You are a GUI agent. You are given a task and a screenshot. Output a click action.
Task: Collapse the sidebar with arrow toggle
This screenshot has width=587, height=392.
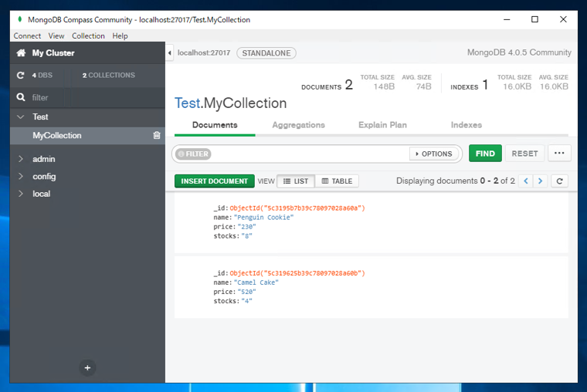tap(170, 53)
